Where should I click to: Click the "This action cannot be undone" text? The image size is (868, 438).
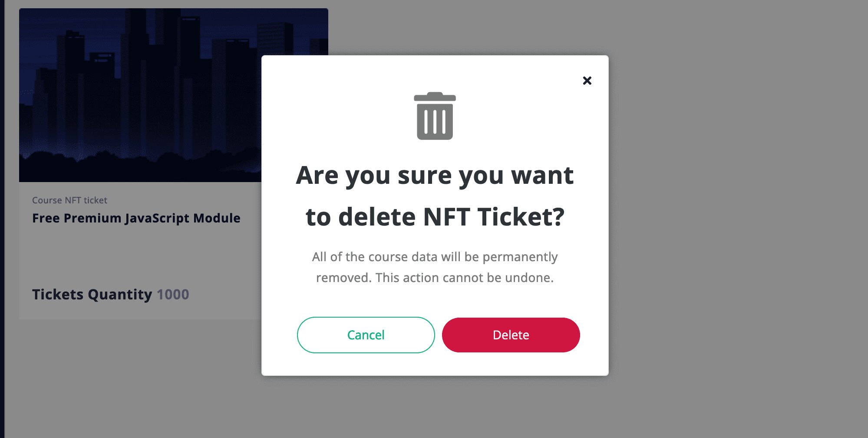(x=464, y=278)
